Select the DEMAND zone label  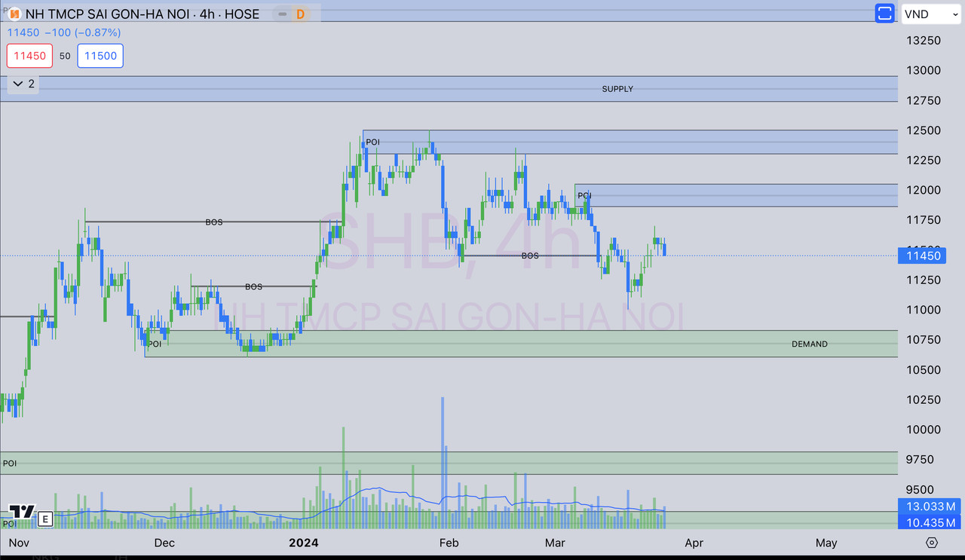coord(810,344)
